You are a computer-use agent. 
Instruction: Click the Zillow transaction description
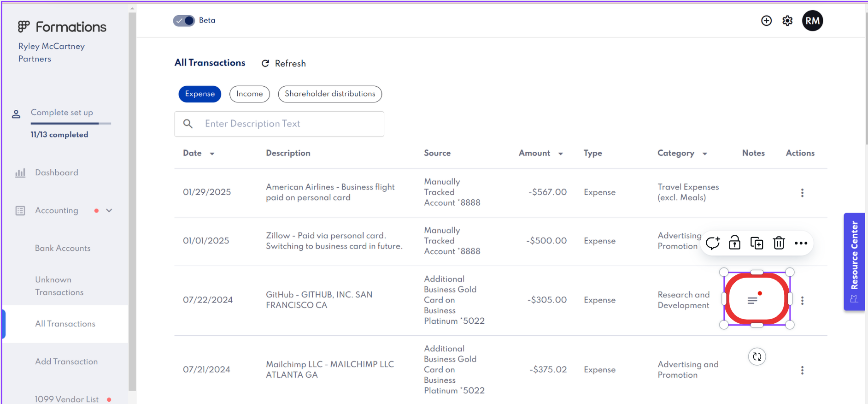[x=334, y=241]
